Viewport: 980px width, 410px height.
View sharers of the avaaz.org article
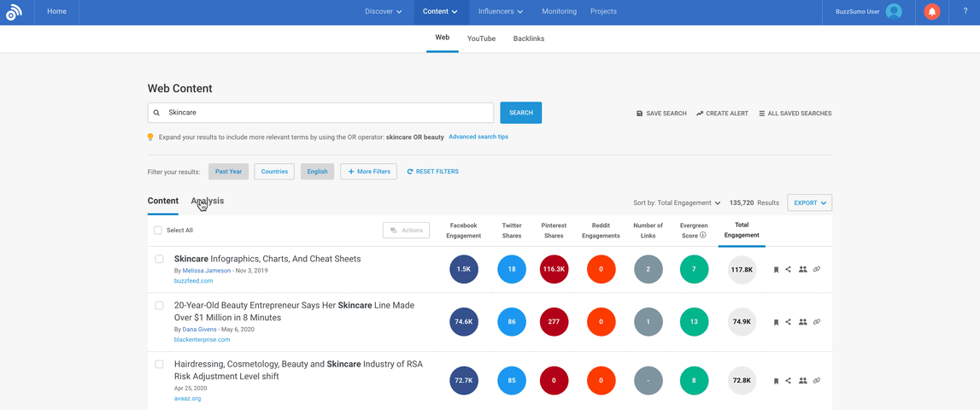pos(802,381)
